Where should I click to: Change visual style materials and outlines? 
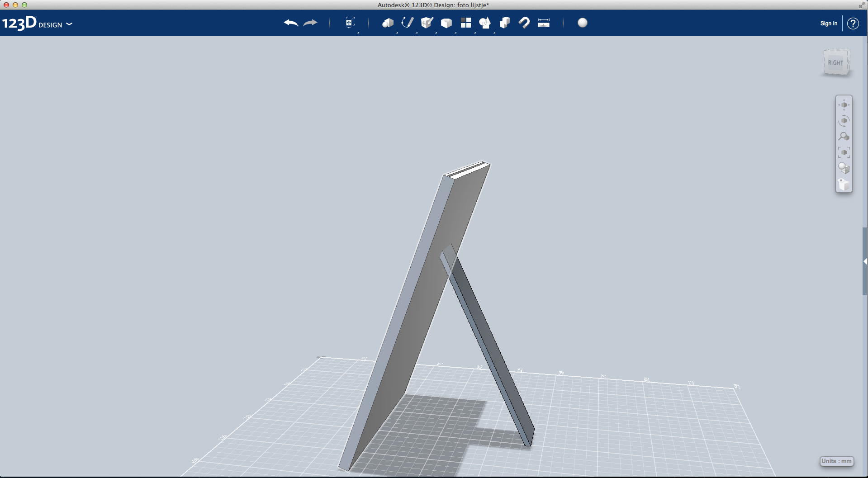click(x=844, y=168)
